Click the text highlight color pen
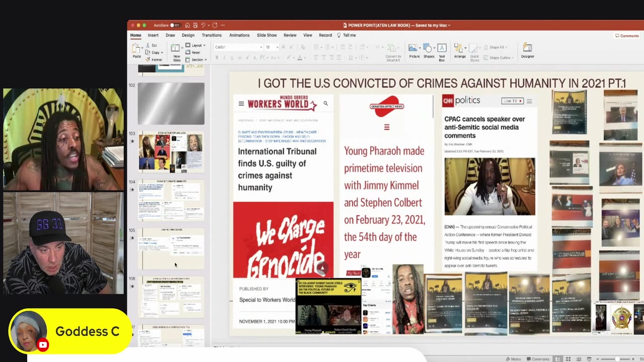The image size is (644, 362). pos(289,57)
